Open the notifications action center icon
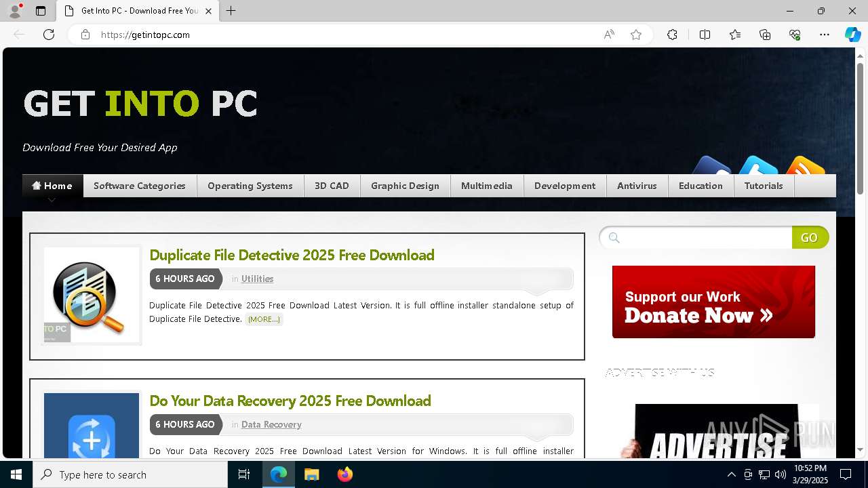Viewport: 868px width, 488px height. pyautogui.click(x=846, y=474)
